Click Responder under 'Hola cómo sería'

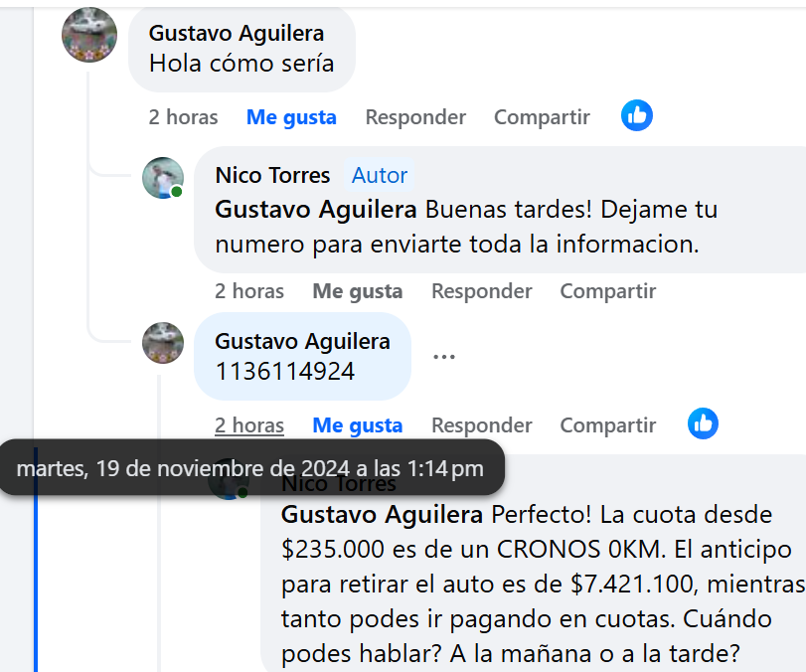pos(415,117)
